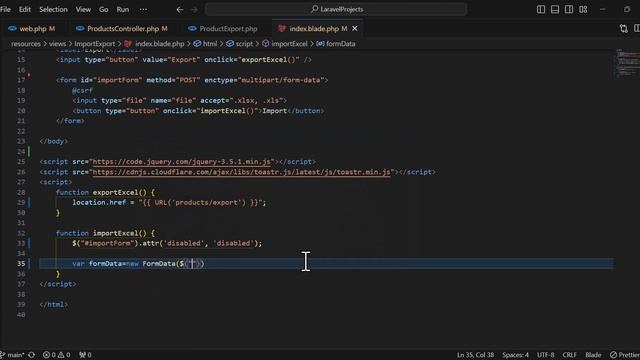Open the importExcel breadcrumb symbol
640x360 pixels.
(x=289, y=44)
